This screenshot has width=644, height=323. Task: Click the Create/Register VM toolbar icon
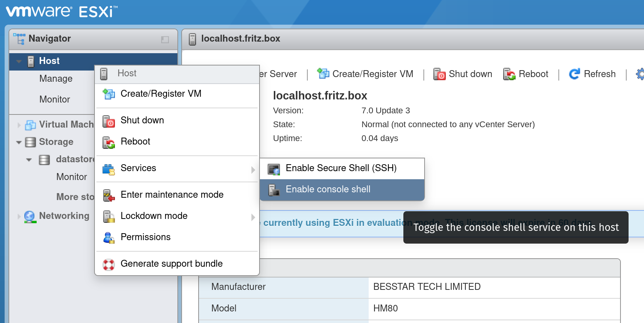tap(323, 74)
